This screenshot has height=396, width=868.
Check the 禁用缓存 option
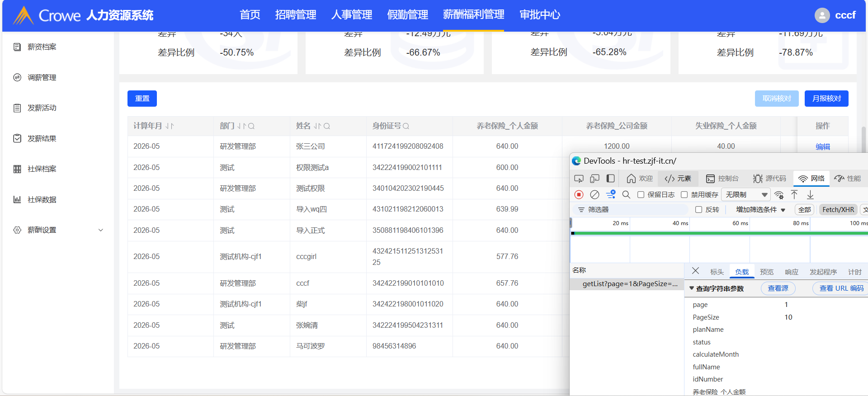point(684,195)
